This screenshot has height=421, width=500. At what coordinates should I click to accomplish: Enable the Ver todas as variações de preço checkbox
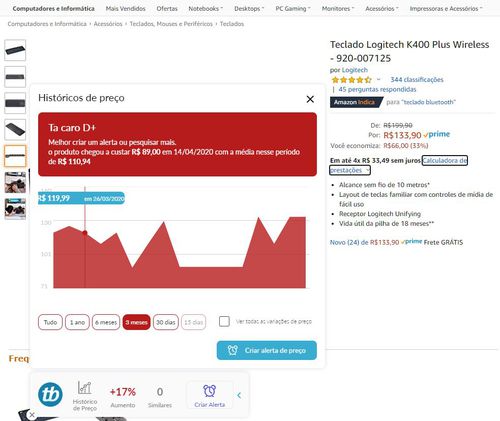pyautogui.click(x=224, y=322)
